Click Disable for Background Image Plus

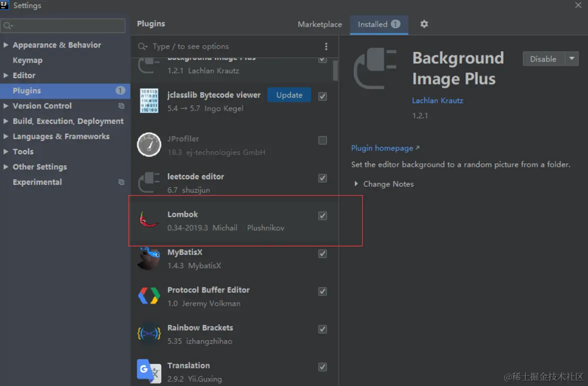[x=544, y=59]
